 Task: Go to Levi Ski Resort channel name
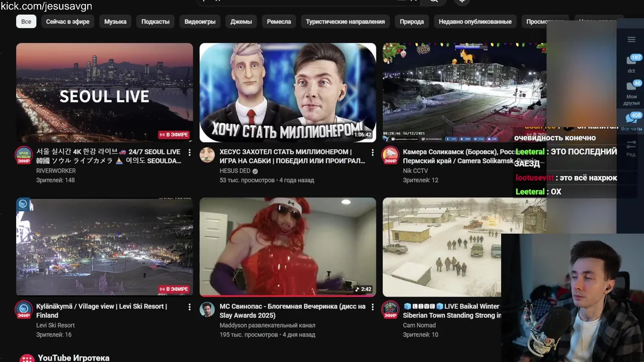coord(55,325)
